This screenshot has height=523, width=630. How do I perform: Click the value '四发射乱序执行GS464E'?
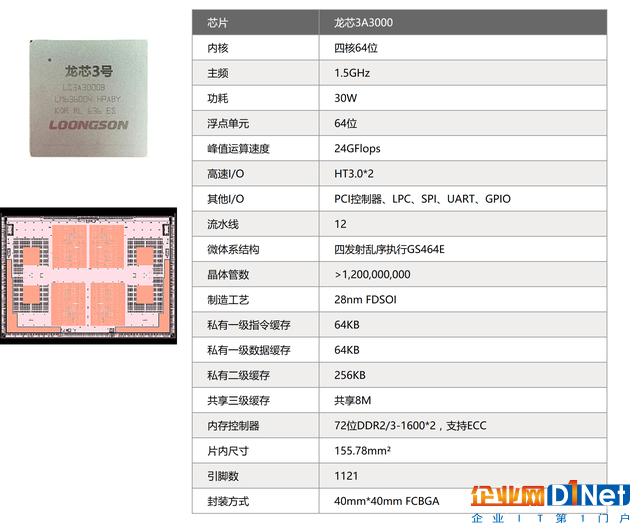pyautogui.click(x=389, y=249)
